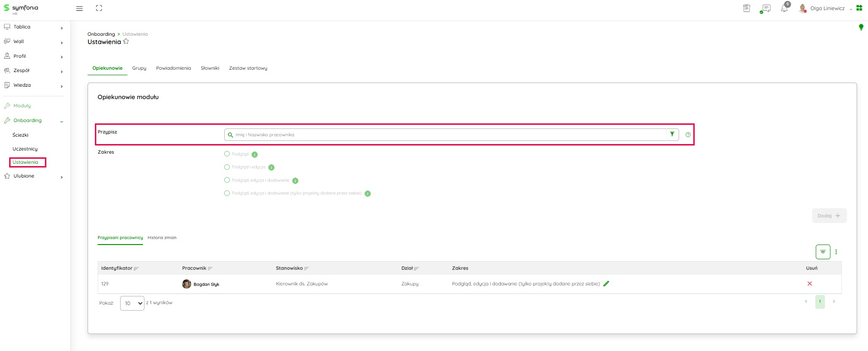Click the green filter funnel in search field
The image size is (868, 351).
[x=672, y=134]
